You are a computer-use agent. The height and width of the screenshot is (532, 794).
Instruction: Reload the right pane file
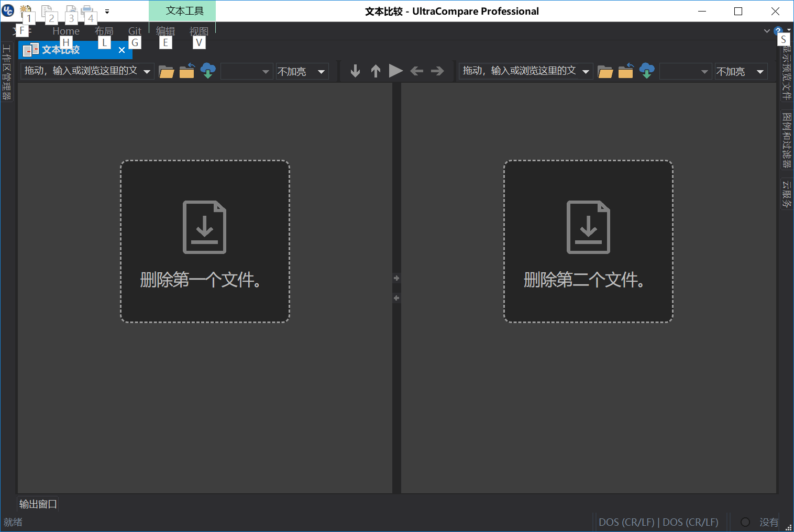(x=626, y=71)
